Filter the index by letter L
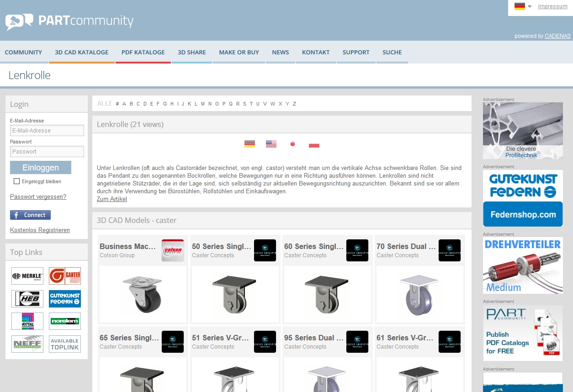The image size is (573, 392). pyautogui.click(x=196, y=104)
